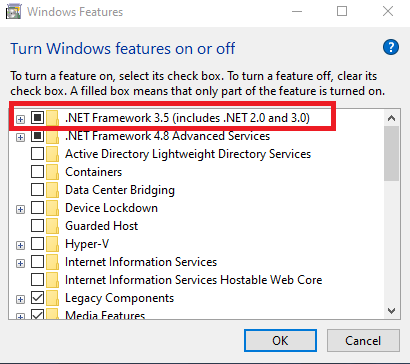Screen dimensions: 410x364
Task: Uncheck the Legacy Components checkbox
Action: [x=37, y=298]
